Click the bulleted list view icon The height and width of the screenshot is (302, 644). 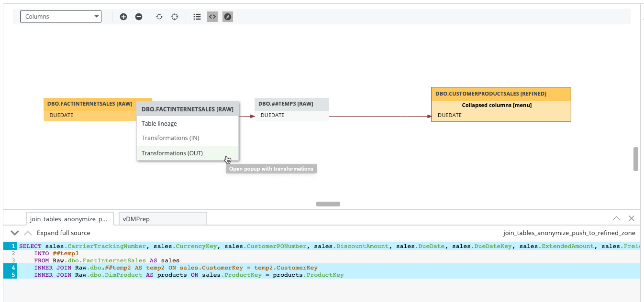pos(197,17)
